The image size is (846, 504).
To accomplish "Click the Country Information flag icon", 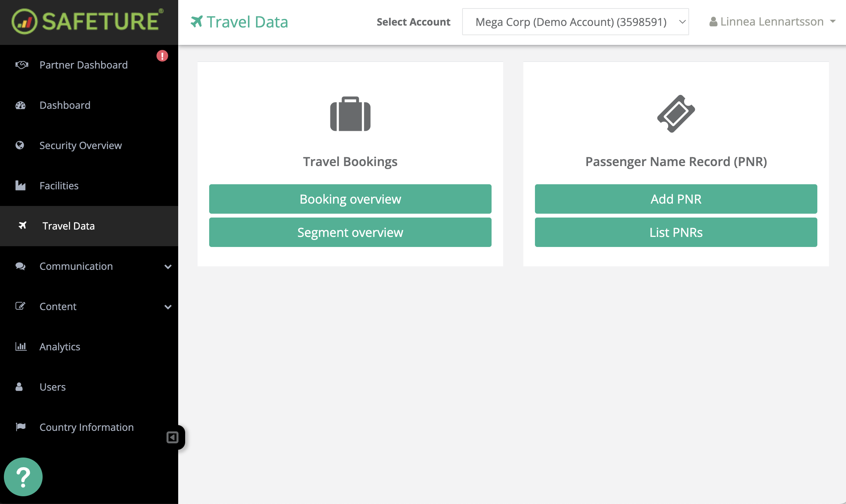I will tap(20, 427).
